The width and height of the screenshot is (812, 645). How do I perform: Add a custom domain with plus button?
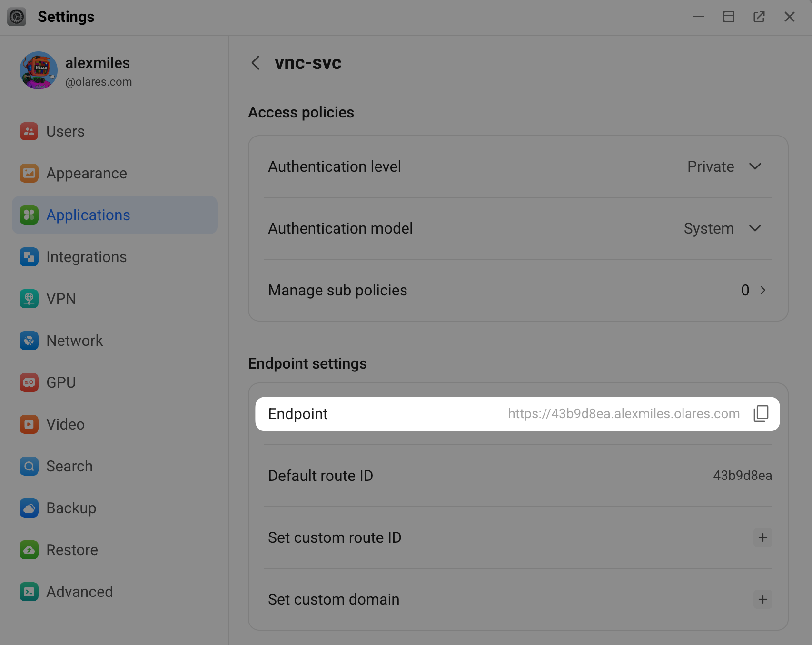[762, 599]
